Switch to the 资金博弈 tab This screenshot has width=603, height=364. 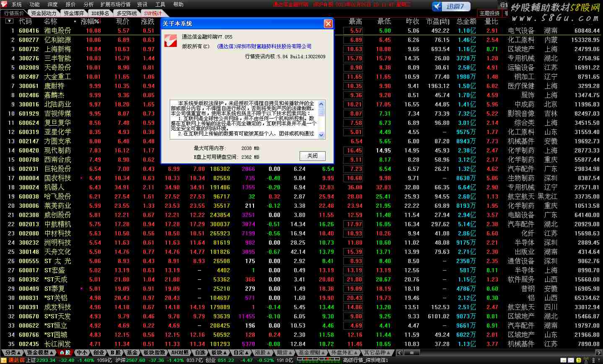(74, 13)
